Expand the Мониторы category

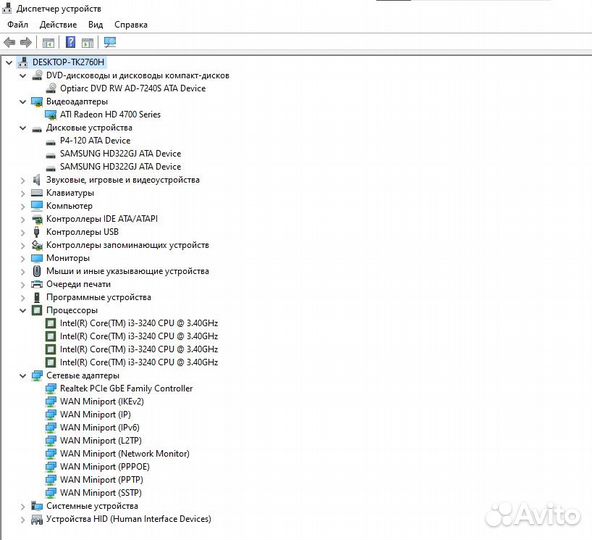tap(23, 259)
